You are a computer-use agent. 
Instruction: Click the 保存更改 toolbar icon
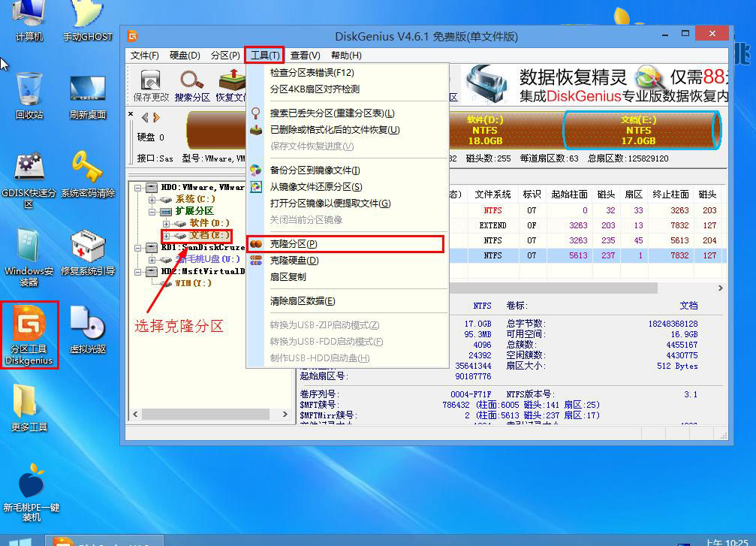tap(151, 86)
